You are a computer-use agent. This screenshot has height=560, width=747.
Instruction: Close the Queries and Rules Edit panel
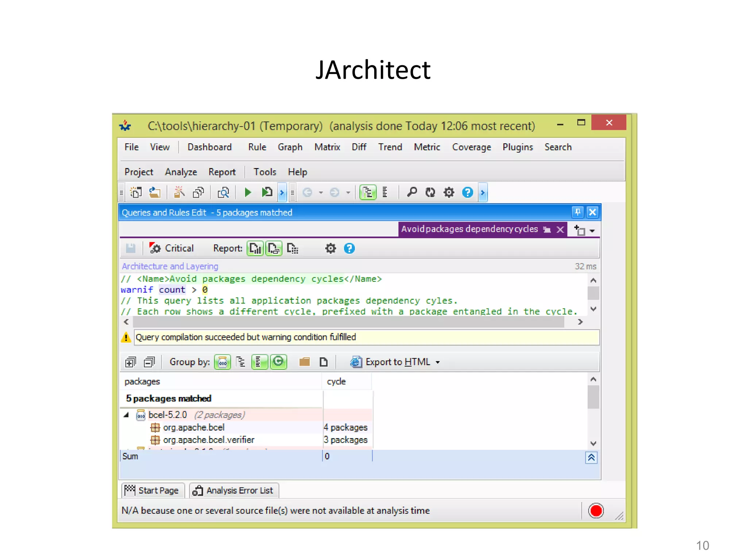593,212
